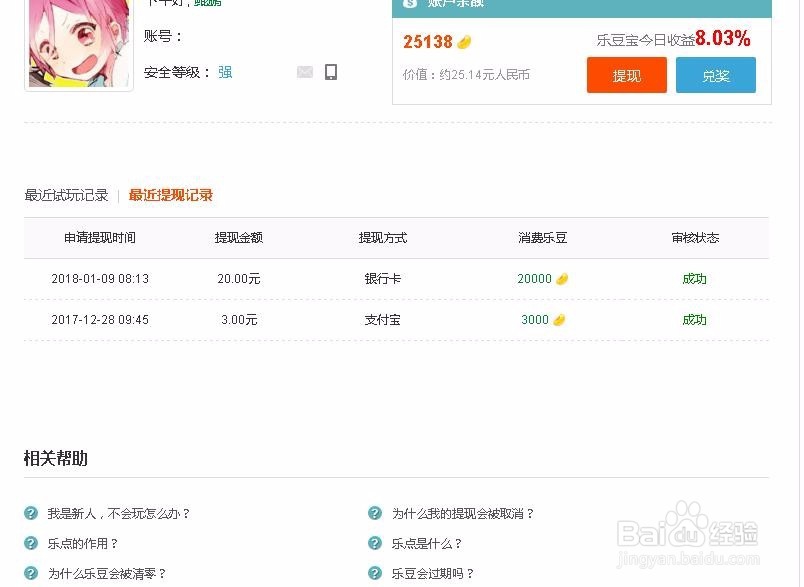Click the question mark icon beside 乐点是什么

point(372,543)
